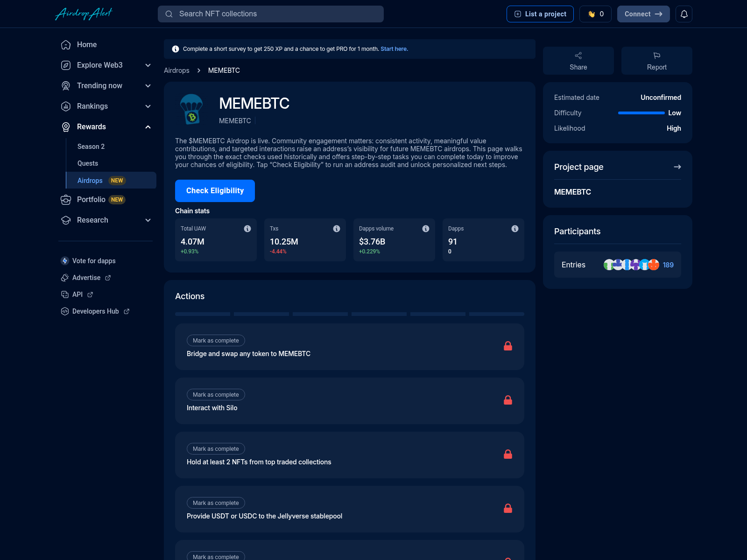Click the High likelihood value
The width and height of the screenshot is (747, 560).
point(674,128)
